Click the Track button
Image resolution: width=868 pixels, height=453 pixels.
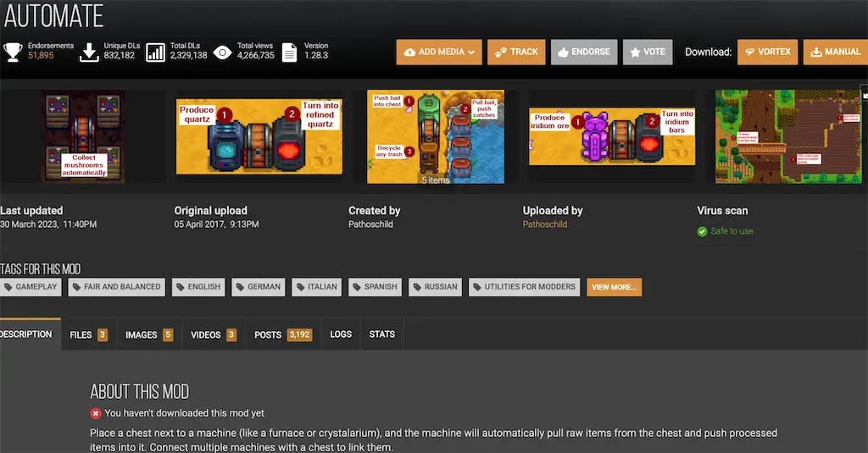(x=516, y=52)
